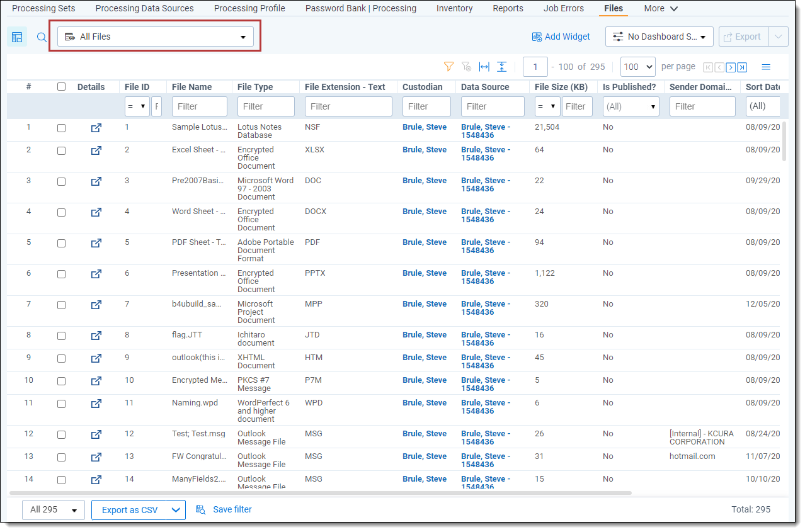Image resolution: width=805 pixels, height=532 pixels.
Task: Click the search magnifier icon
Action: coord(42,37)
